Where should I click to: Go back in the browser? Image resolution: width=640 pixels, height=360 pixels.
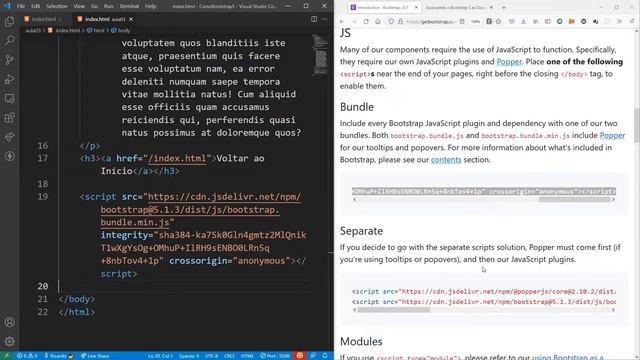click(x=342, y=22)
